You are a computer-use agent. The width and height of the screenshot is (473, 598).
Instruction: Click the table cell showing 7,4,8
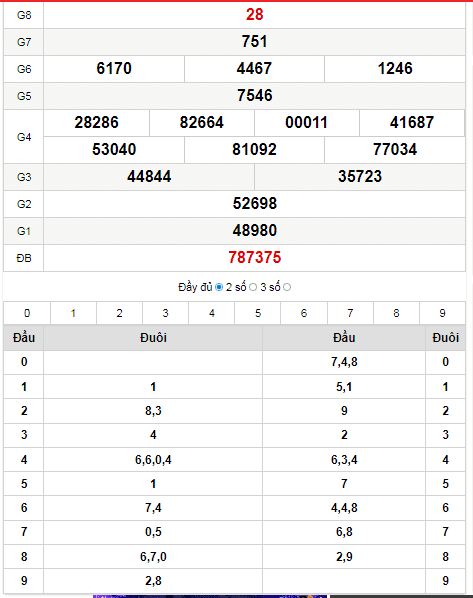(344, 362)
